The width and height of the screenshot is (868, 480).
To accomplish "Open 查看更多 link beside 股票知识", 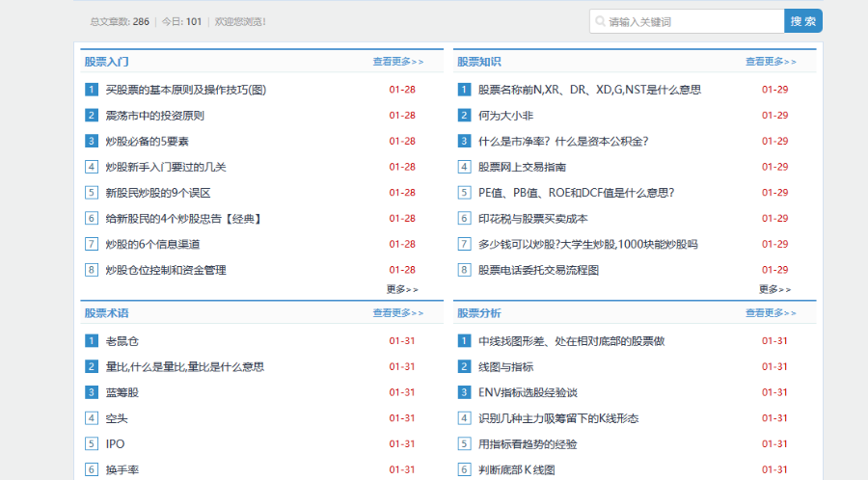I will (771, 62).
